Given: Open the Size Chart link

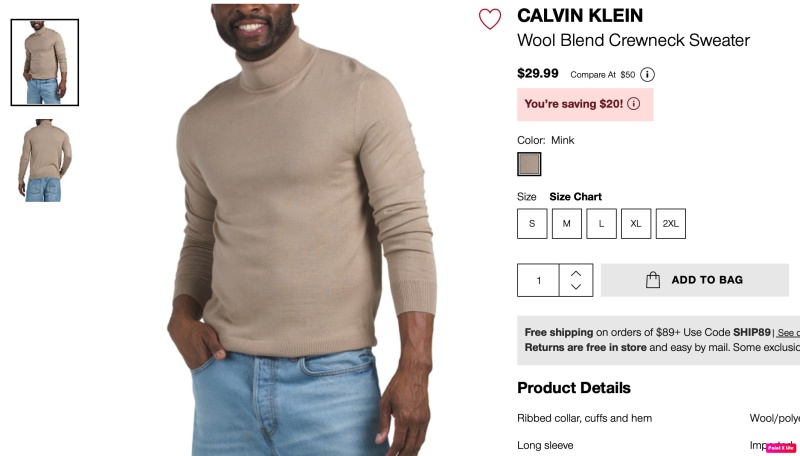Looking at the screenshot, I should [576, 197].
